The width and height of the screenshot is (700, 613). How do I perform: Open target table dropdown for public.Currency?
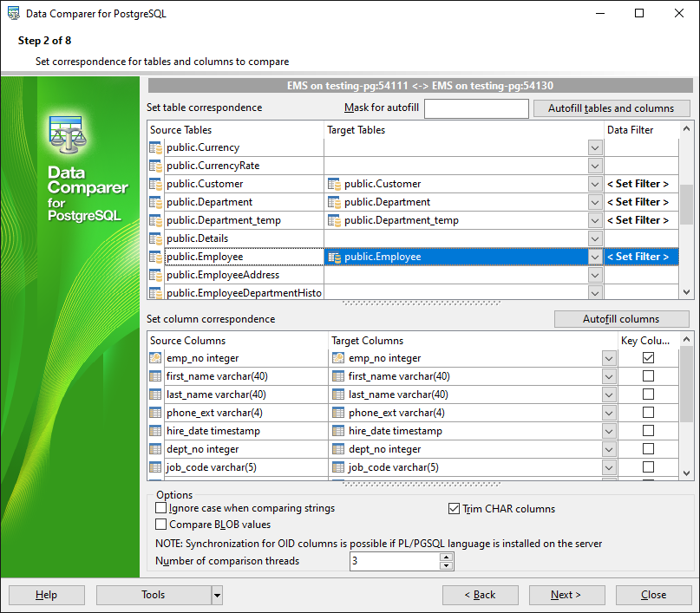pos(595,147)
